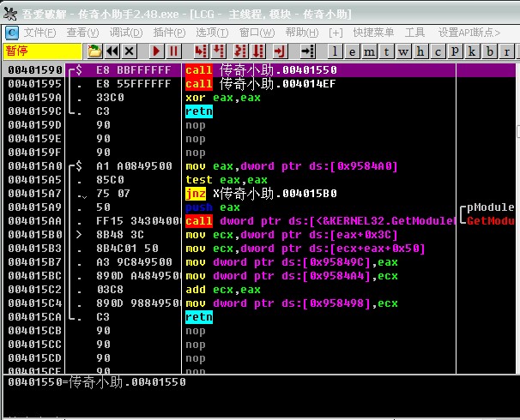Open the 工具 menu
Viewport: 520px width, 420px height.
coord(414,33)
